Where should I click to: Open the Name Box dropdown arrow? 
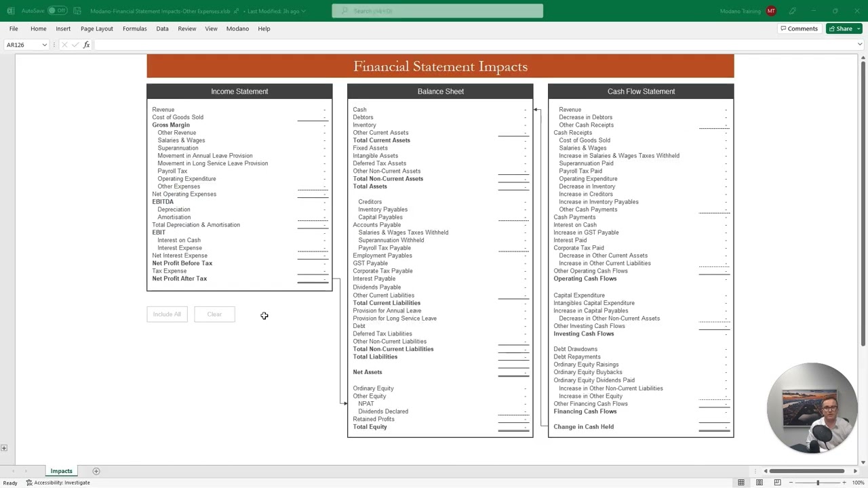pos(45,45)
